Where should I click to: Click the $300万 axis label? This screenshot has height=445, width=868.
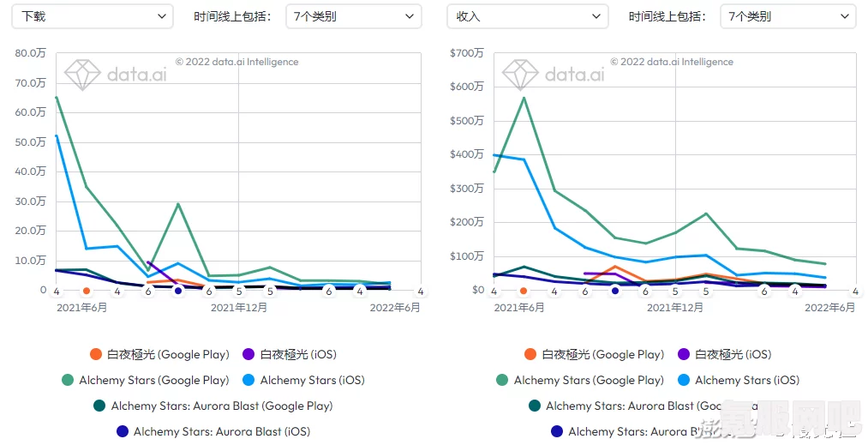(x=467, y=189)
